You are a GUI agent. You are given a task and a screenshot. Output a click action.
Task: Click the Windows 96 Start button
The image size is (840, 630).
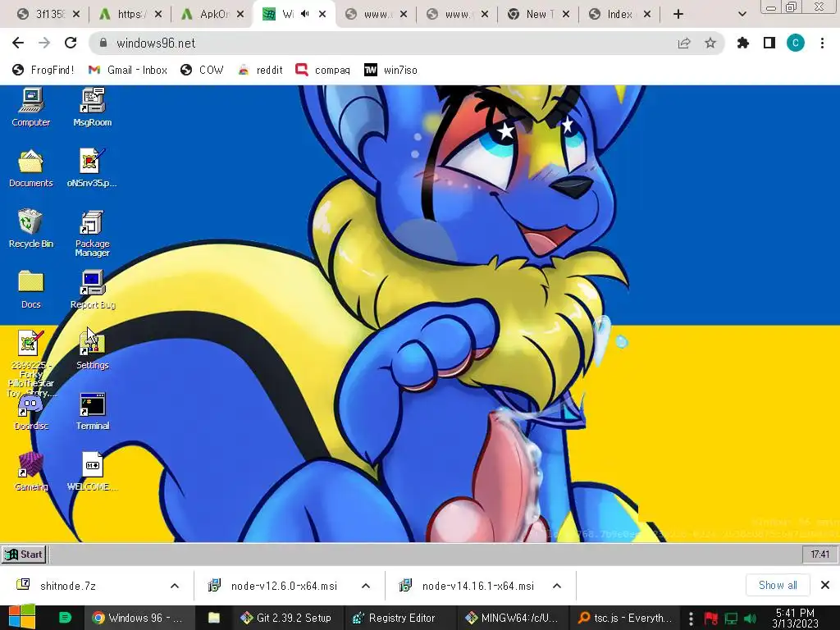pos(24,555)
